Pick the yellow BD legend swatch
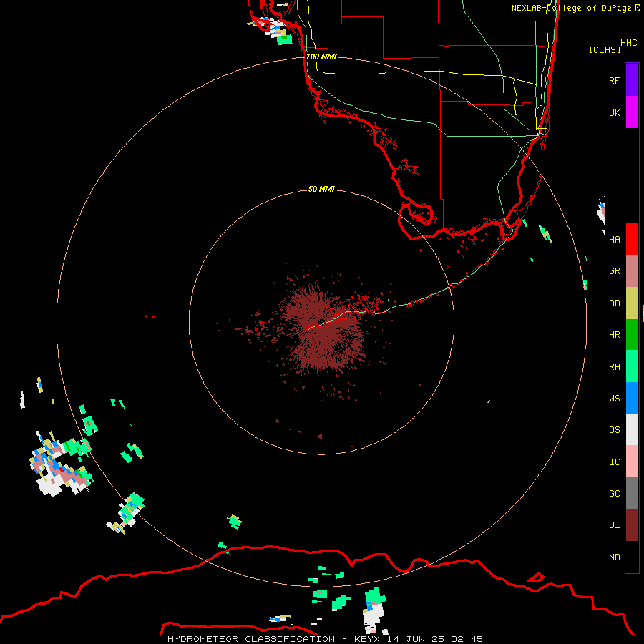This screenshot has height=644, width=644. (x=632, y=303)
